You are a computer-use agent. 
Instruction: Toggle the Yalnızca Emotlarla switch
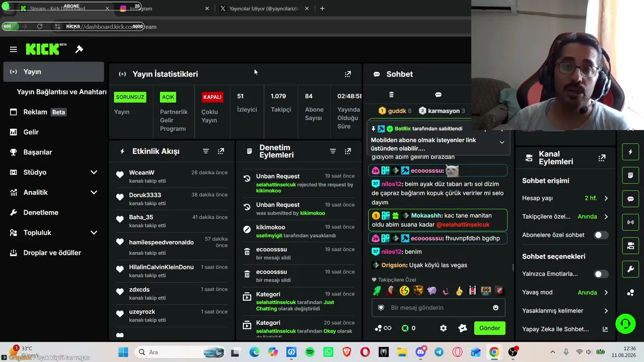click(x=601, y=274)
